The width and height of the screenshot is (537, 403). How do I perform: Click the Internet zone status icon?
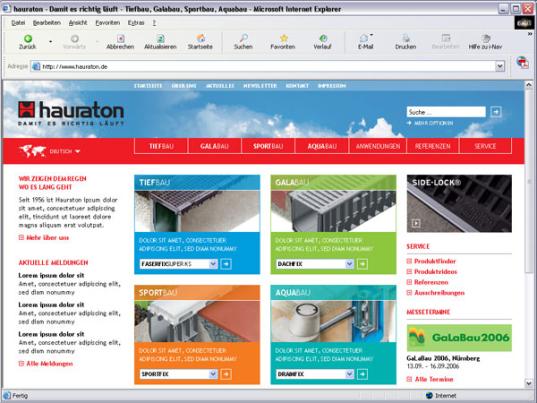tap(429, 396)
